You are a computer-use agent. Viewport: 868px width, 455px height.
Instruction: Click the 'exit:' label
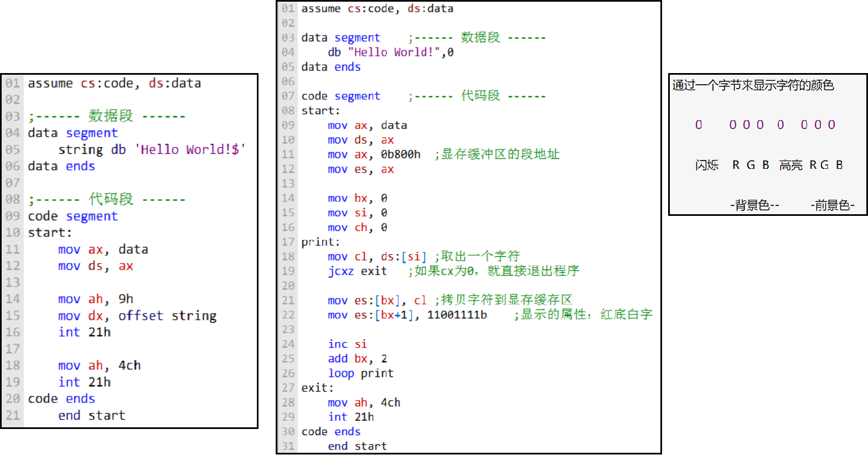point(318,388)
